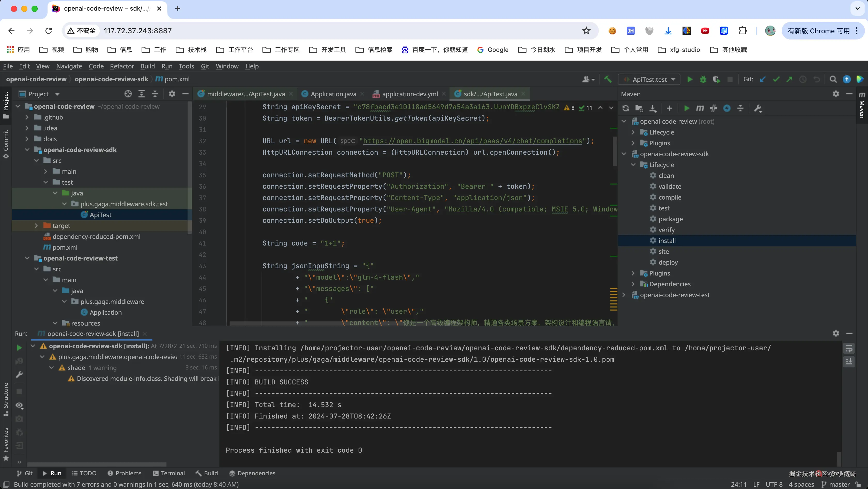The width and height of the screenshot is (868, 489).
Task: Open the ApiTest.test run configuration dropdown
Action: (x=649, y=80)
